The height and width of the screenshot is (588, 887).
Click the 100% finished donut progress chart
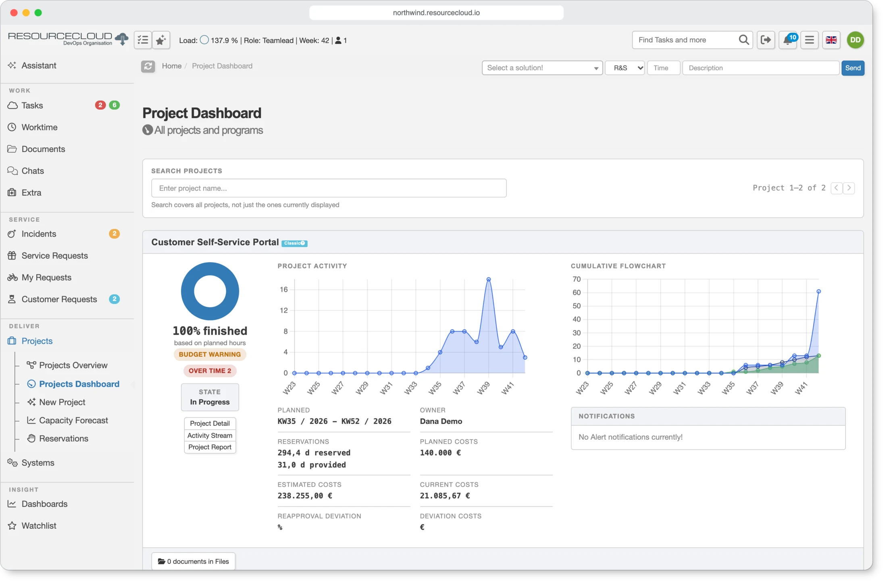(x=210, y=291)
